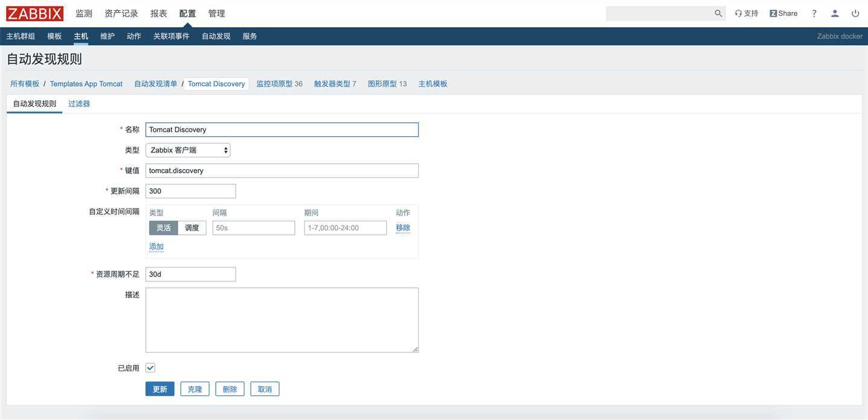Open the 监测 top menu
868x420 pixels.
[84, 13]
